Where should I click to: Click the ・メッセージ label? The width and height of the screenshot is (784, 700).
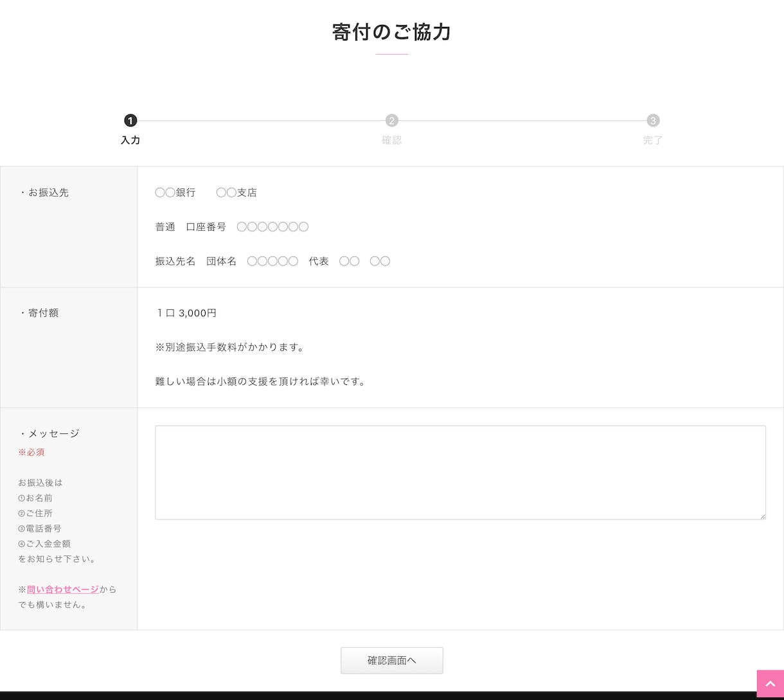pos(49,433)
